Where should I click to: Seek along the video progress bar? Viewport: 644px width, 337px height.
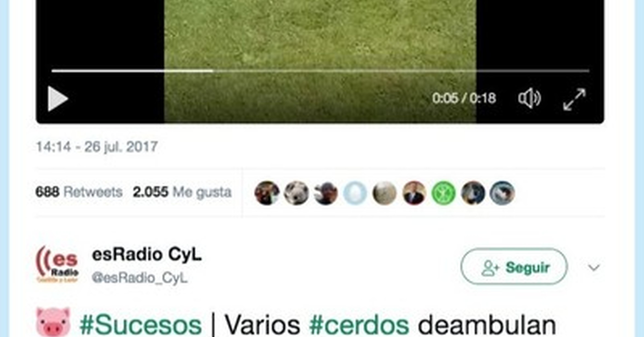(x=320, y=71)
